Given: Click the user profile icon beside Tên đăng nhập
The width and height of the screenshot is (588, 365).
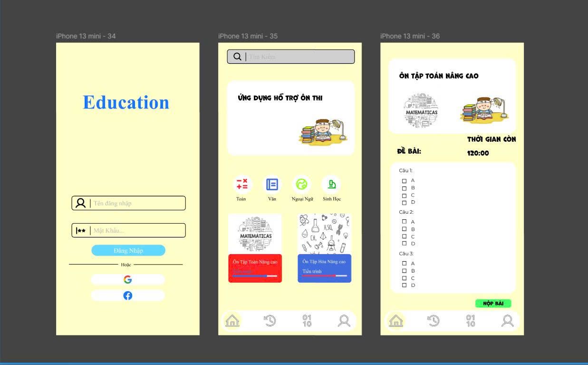Looking at the screenshot, I should 80,203.
